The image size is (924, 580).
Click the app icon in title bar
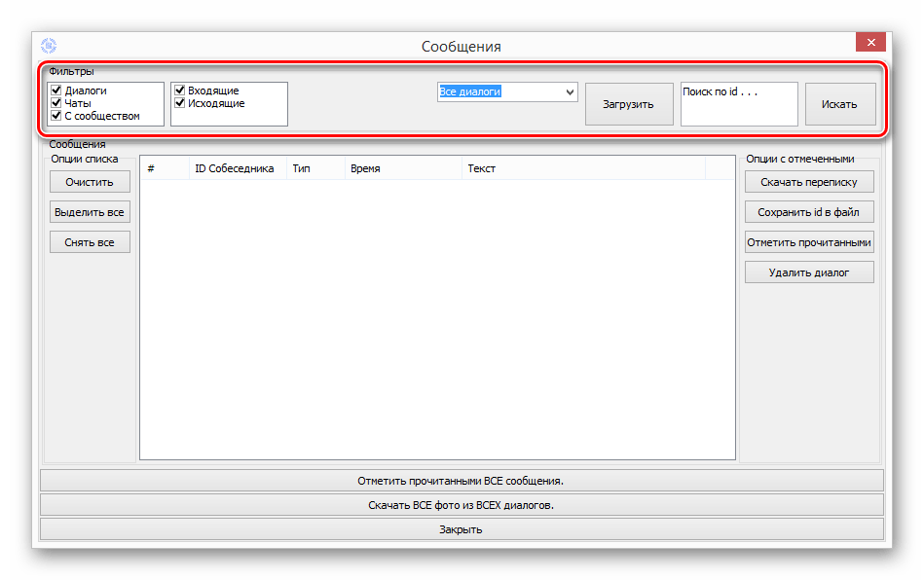49,45
